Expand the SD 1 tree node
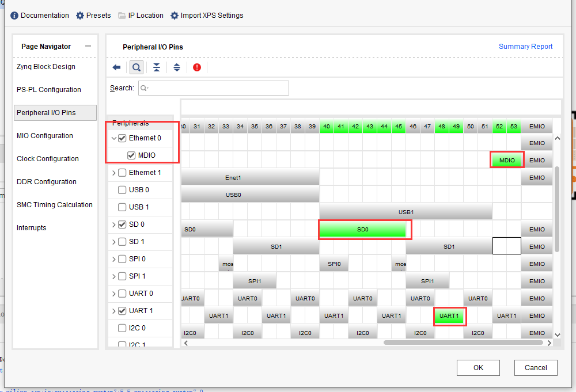The width and height of the screenshot is (576, 392). [x=114, y=242]
